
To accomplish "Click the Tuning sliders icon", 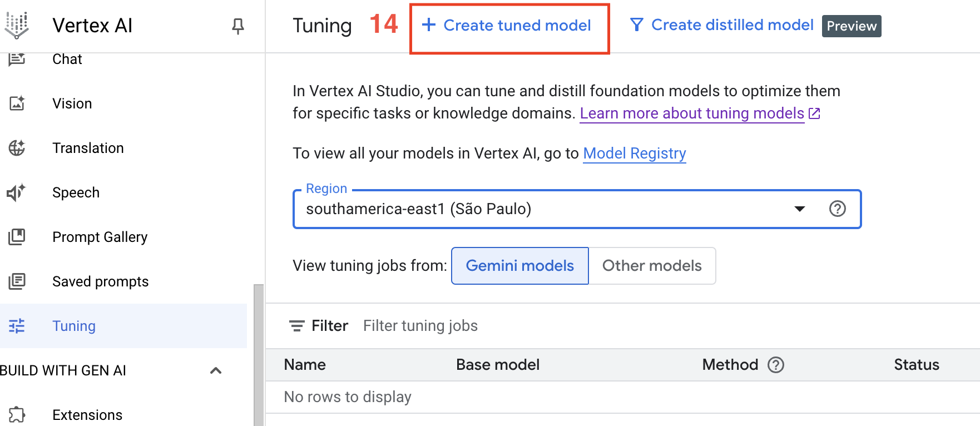I will coord(17,326).
